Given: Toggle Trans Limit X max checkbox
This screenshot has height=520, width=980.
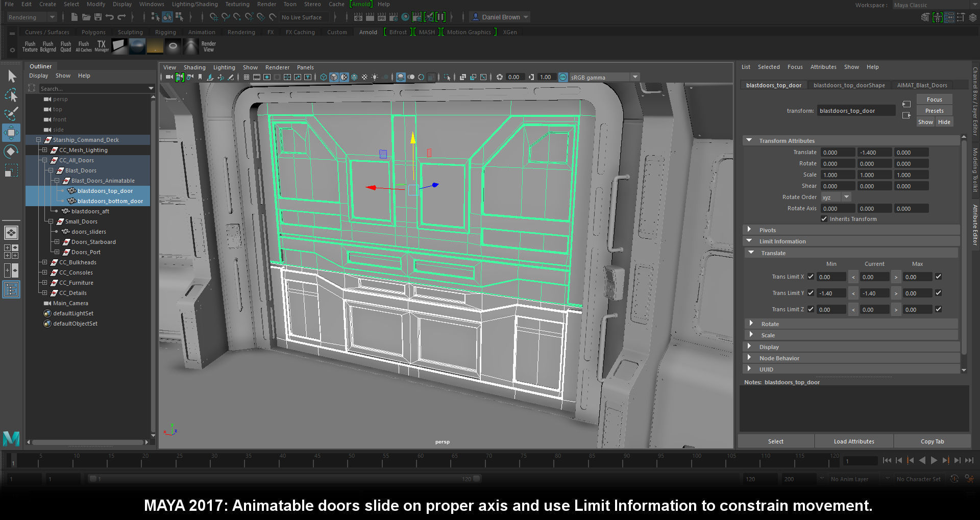Looking at the screenshot, I should 938,277.
